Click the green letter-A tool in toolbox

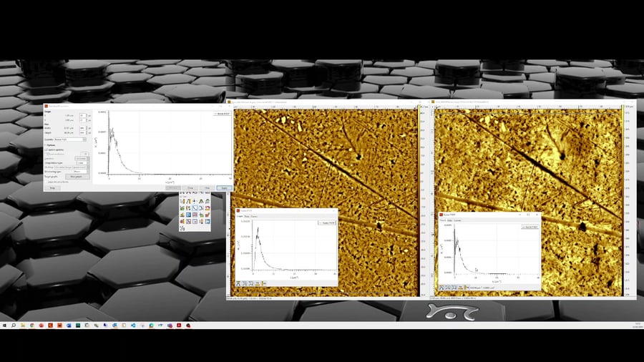tap(201, 201)
